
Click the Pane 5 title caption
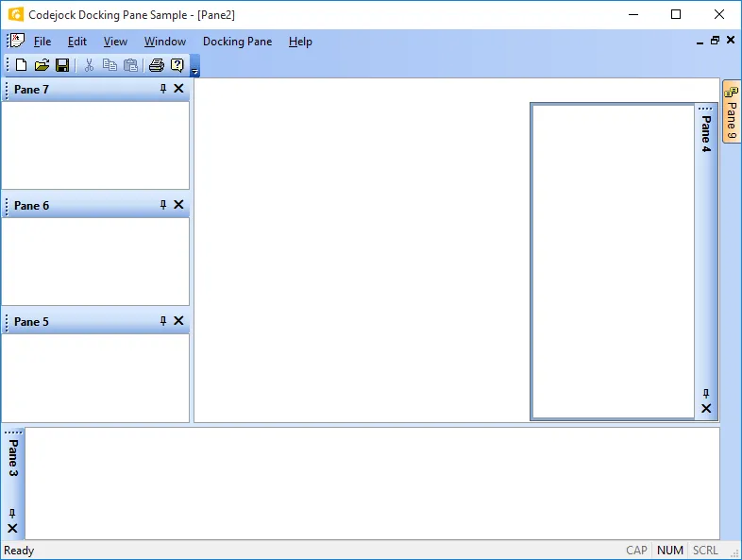[x=31, y=321]
